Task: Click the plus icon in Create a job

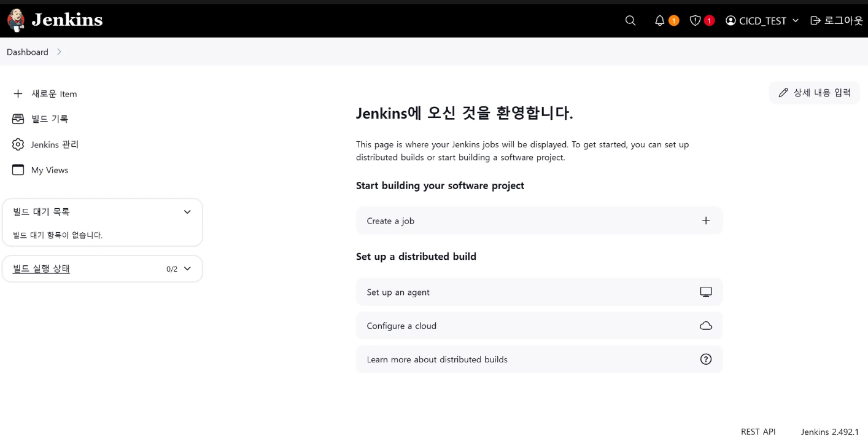Action: [706, 221]
